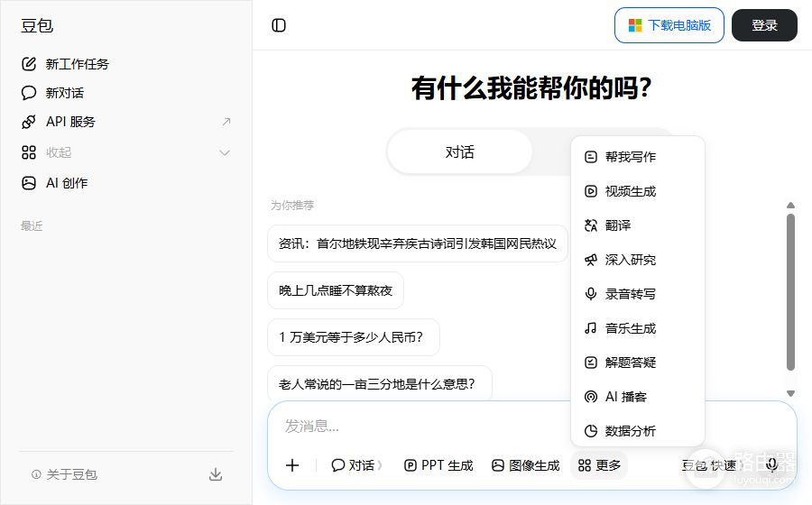Toggle the 更多 tools menu
Image resolution: width=812 pixels, height=505 pixels.
point(599,465)
